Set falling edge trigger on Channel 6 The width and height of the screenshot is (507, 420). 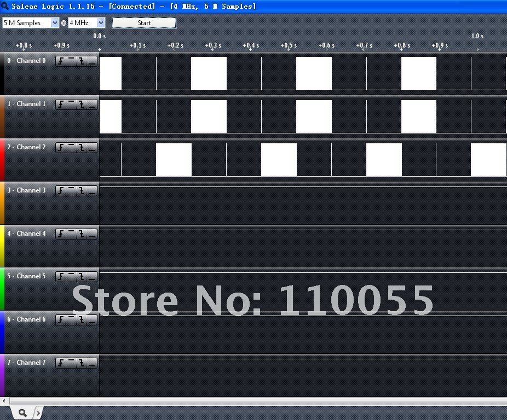[x=82, y=320]
